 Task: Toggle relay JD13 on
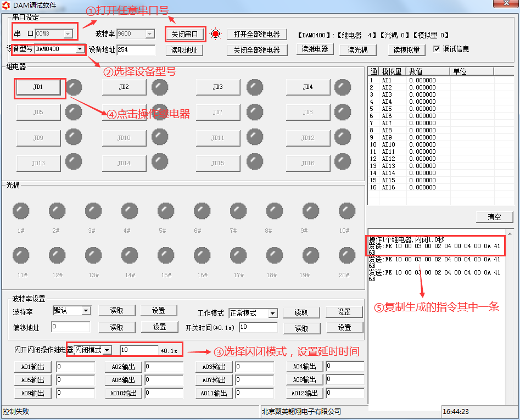point(38,163)
